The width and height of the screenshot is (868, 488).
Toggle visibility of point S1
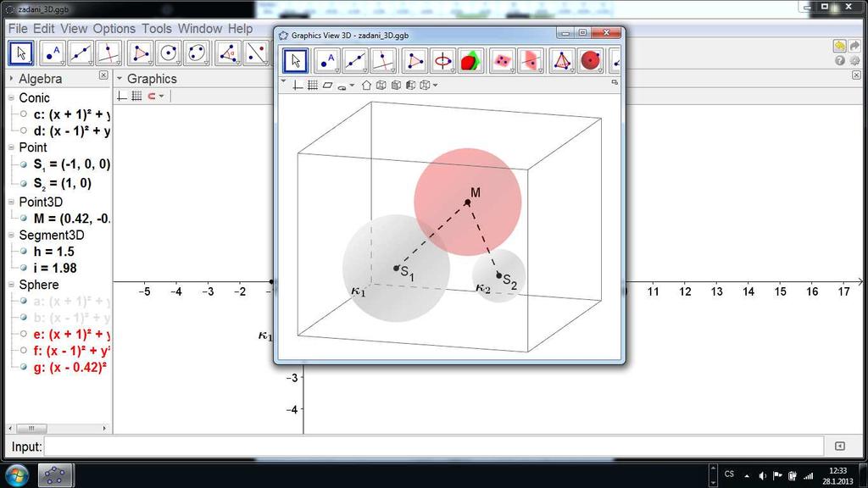(23, 164)
